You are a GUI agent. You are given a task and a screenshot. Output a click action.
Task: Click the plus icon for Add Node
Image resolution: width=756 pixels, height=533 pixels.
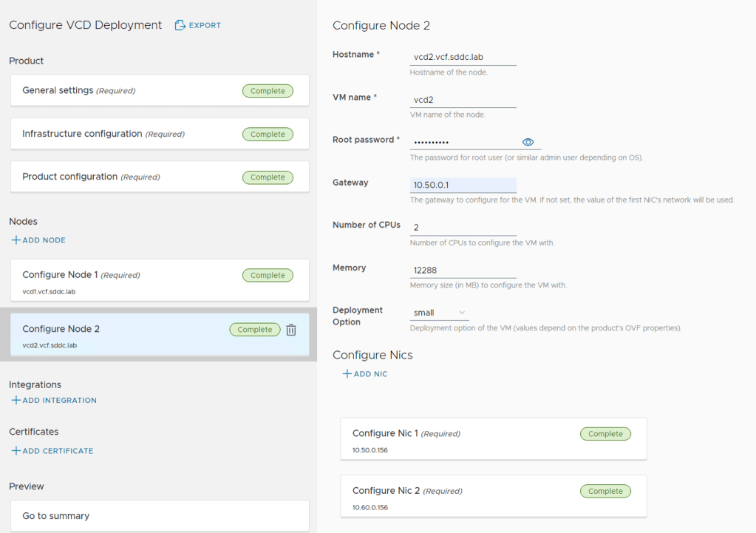click(x=16, y=240)
